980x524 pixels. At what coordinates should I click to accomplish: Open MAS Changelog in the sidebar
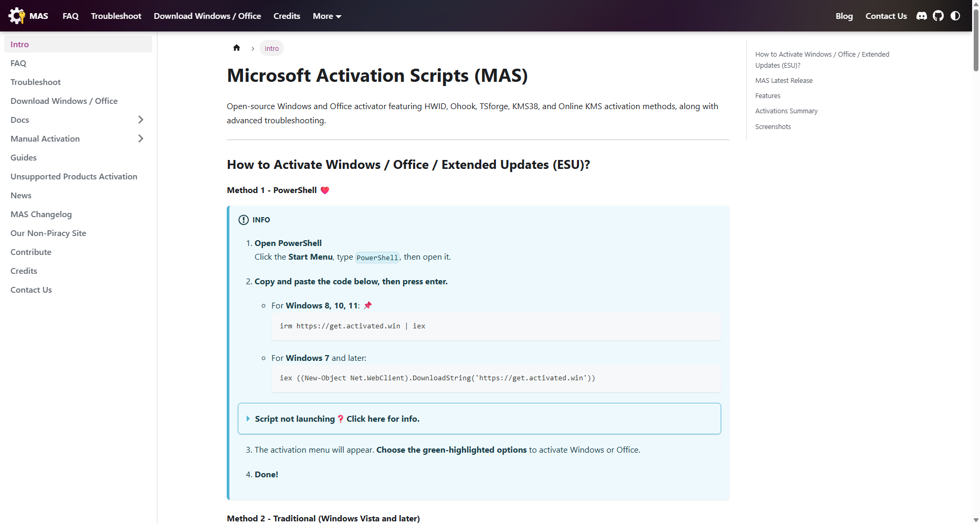coord(78,214)
